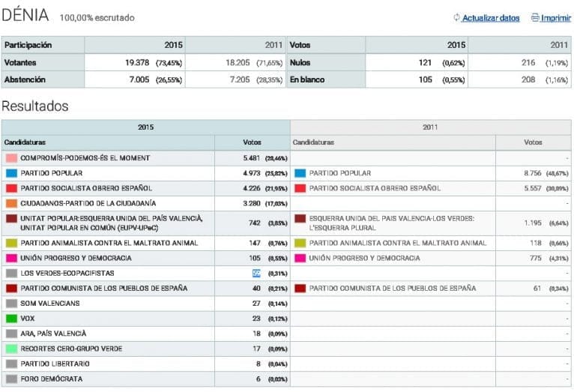This screenshot has height=392, width=574.
Task: Click the Votos header of the top table
Action: [x=300, y=45]
